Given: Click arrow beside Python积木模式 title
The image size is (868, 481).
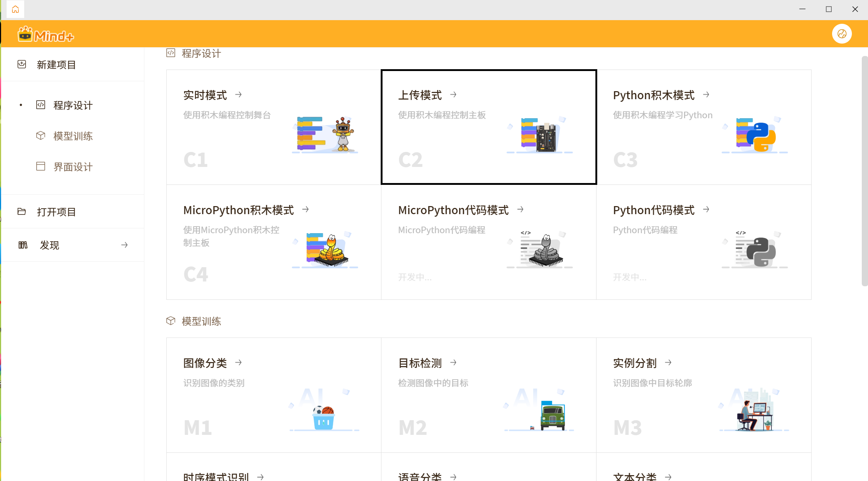Looking at the screenshot, I should click(x=706, y=95).
